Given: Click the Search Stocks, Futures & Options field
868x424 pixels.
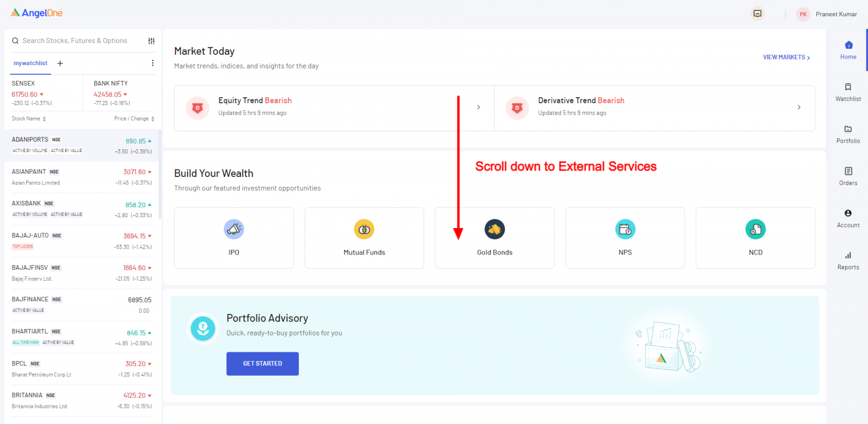Looking at the screenshot, I should click(75, 41).
